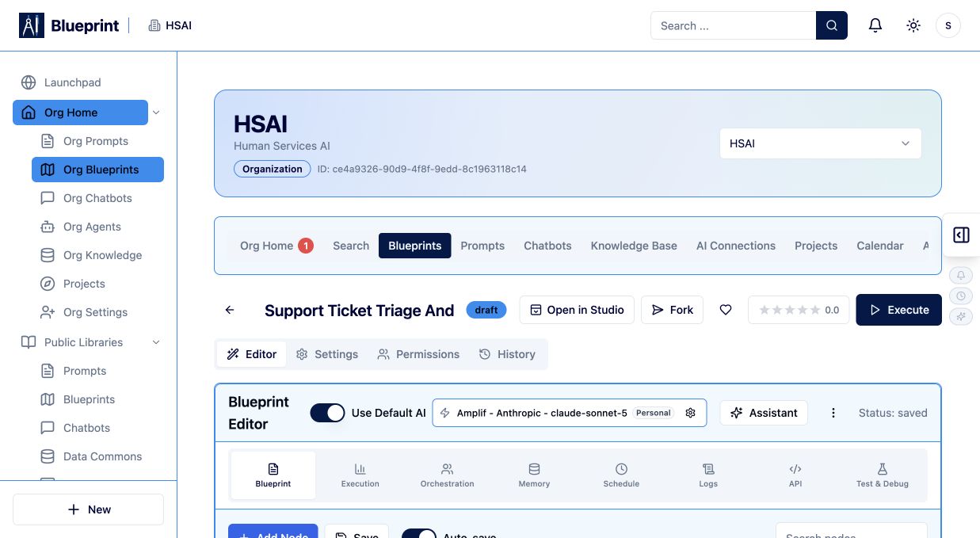Open the Orchestration section

448,475
